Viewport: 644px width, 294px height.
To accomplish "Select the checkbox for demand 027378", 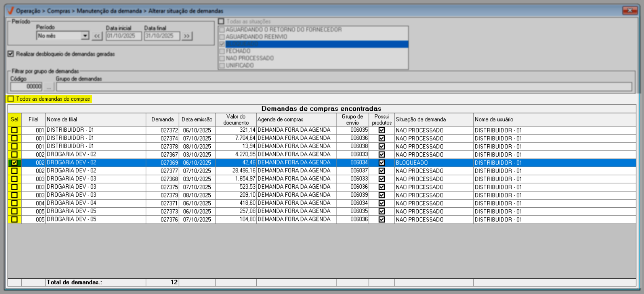I will tap(15, 146).
